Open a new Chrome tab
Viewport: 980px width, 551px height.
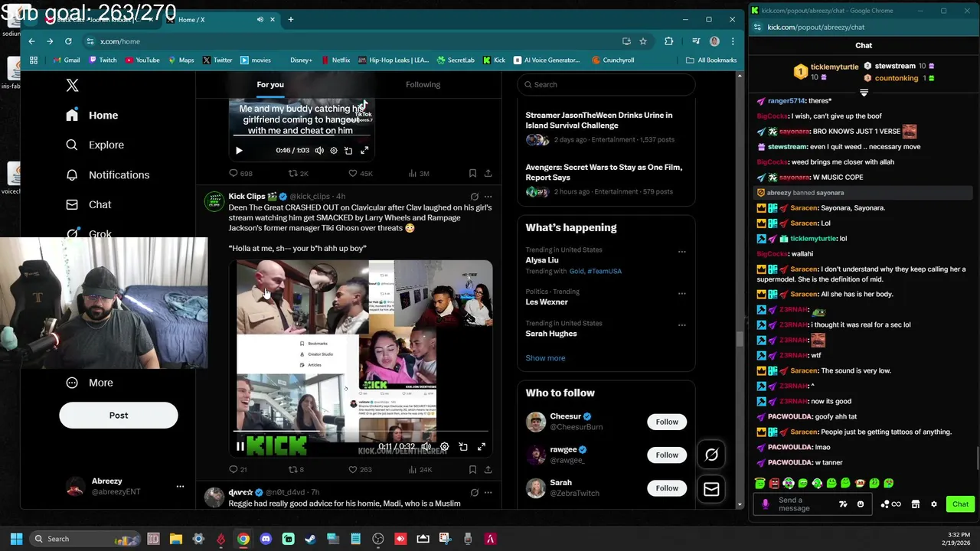tap(290, 19)
